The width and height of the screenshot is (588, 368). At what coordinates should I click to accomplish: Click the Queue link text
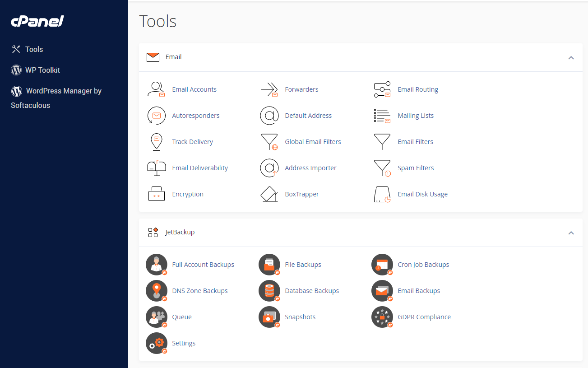(x=182, y=317)
